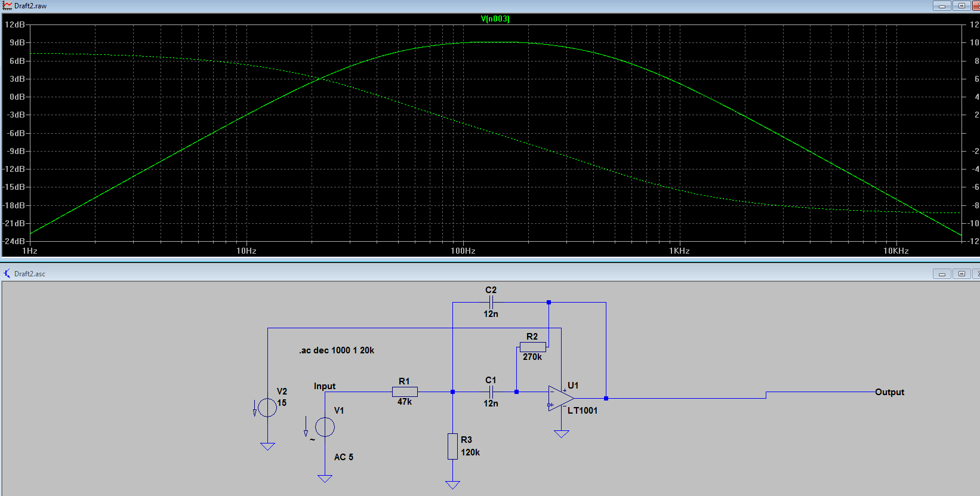Click the Input net label

pos(325,386)
